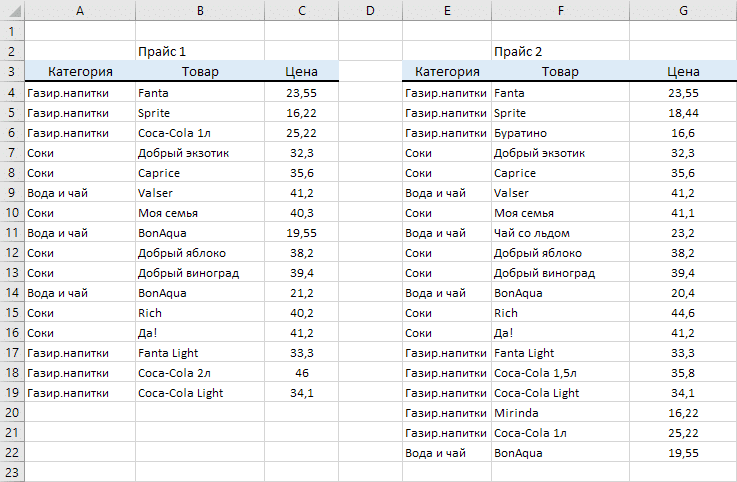
Task: Select 'Coca-Cola 1л' in column F
Action: pyautogui.click(x=560, y=433)
